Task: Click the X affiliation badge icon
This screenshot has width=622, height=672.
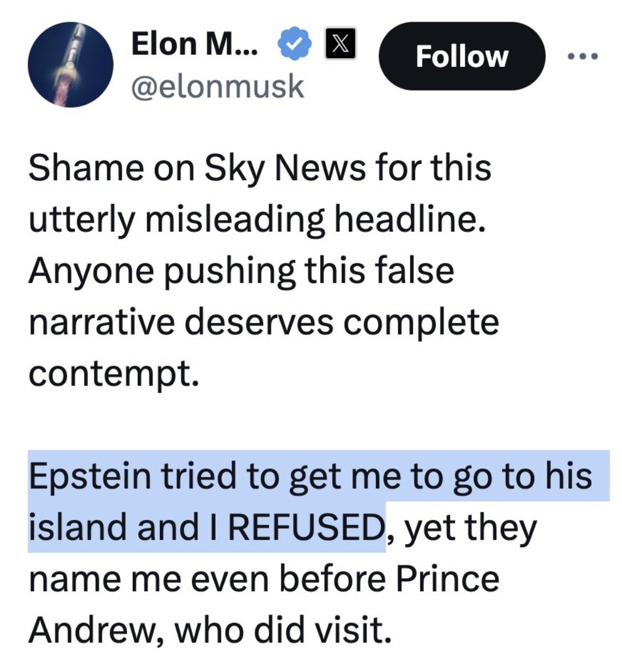Action: 339,44
